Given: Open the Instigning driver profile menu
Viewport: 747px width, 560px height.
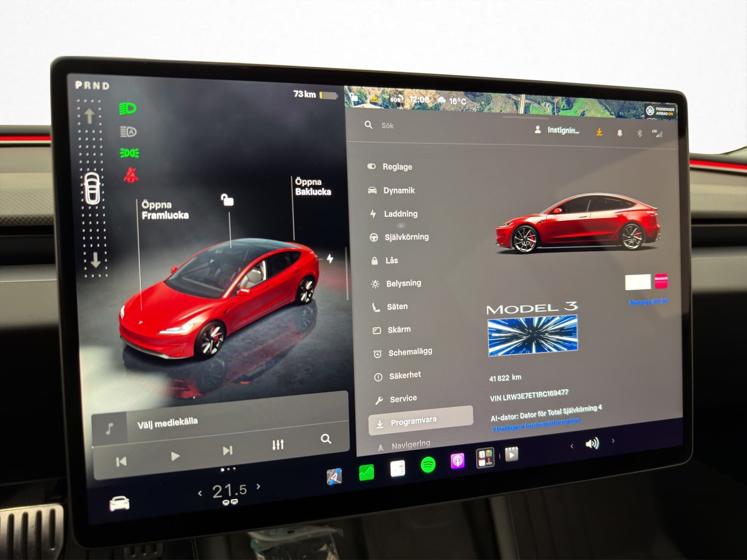Looking at the screenshot, I should (557, 130).
